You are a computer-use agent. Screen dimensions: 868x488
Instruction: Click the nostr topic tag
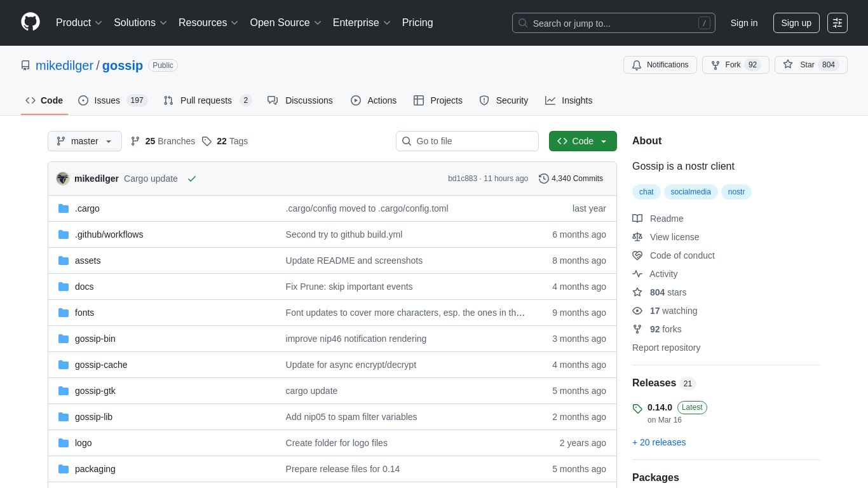[736, 192]
